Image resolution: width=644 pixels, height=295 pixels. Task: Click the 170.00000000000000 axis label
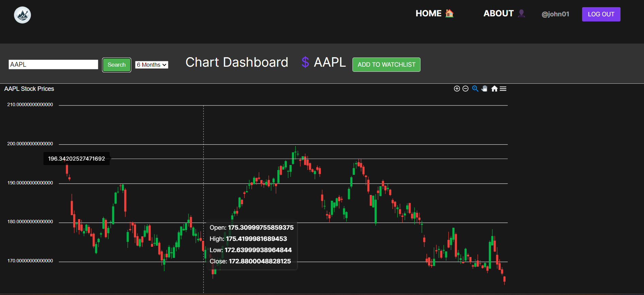30,261
